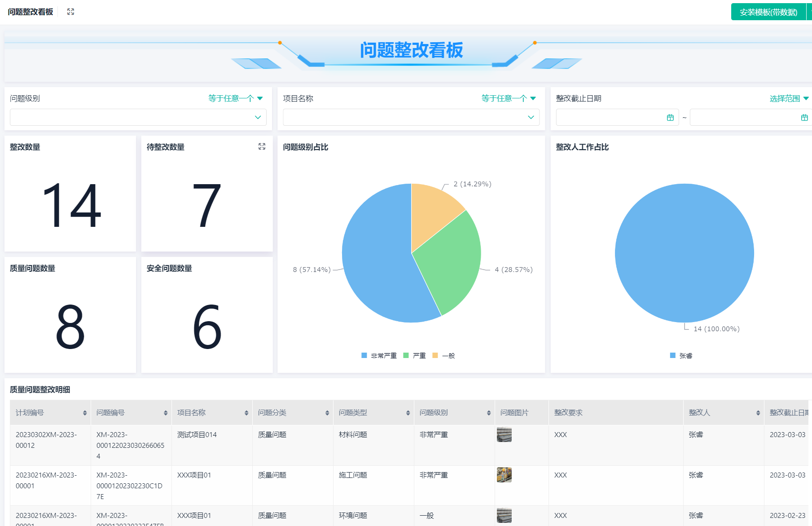Click the 质量问题数量 value 8

pos(70,327)
